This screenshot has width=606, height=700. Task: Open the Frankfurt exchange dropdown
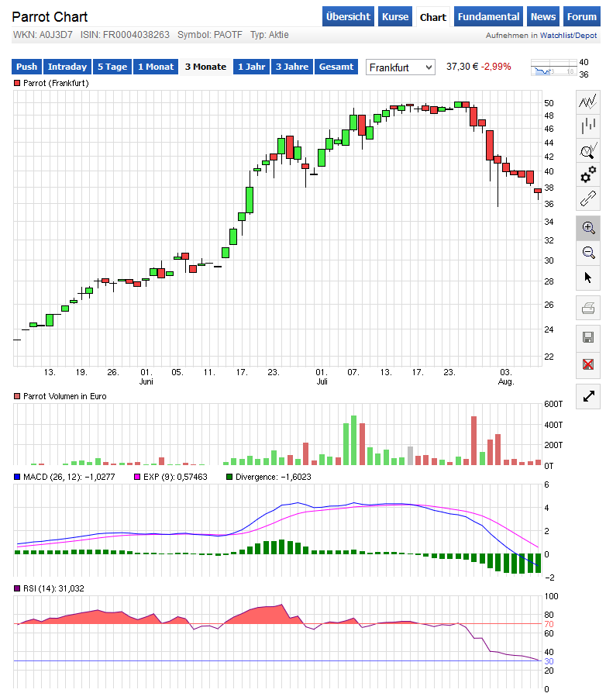point(401,67)
